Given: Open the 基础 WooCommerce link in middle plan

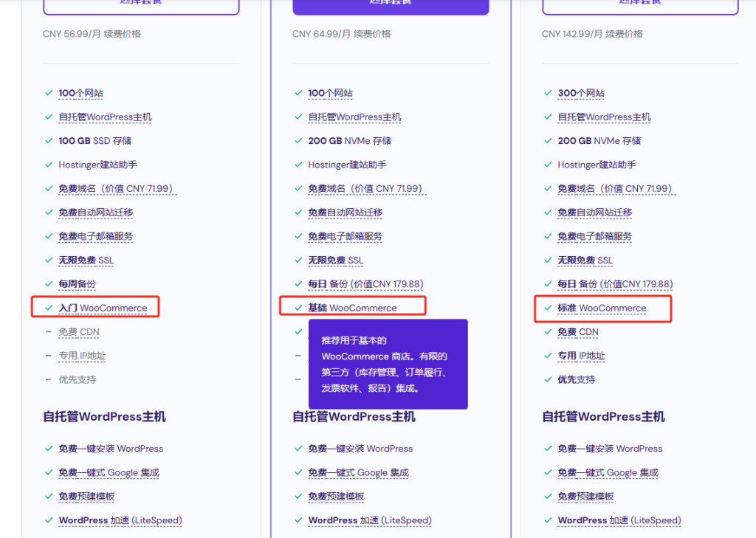Looking at the screenshot, I should coord(352,307).
